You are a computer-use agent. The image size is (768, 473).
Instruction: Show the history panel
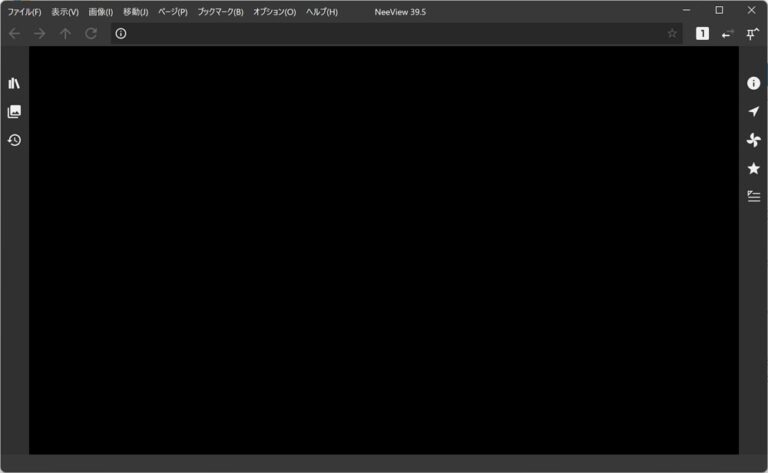point(14,140)
